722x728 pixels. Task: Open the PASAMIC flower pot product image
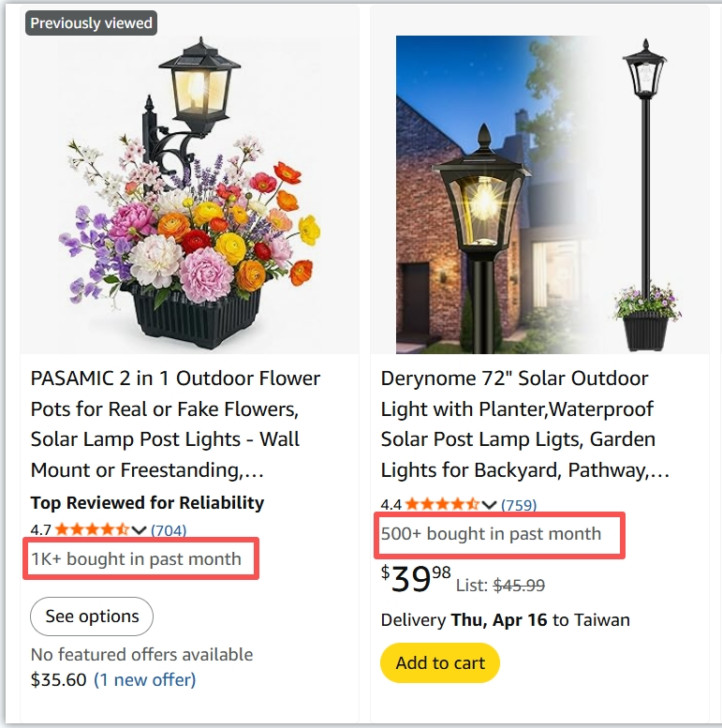click(189, 187)
